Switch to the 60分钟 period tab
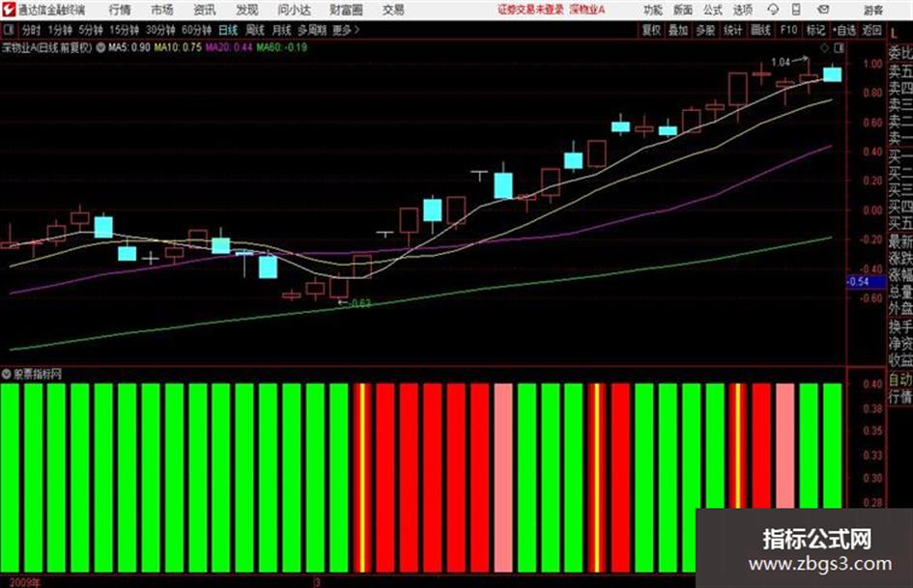 click(196, 30)
